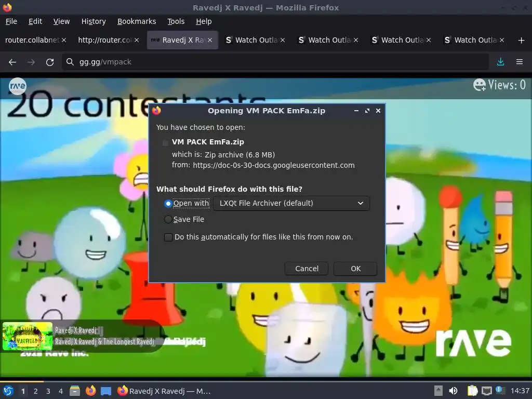This screenshot has height=399, width=532.
Task: Open the Firefox hamburger menu
Action: click(x=520, y=62)
